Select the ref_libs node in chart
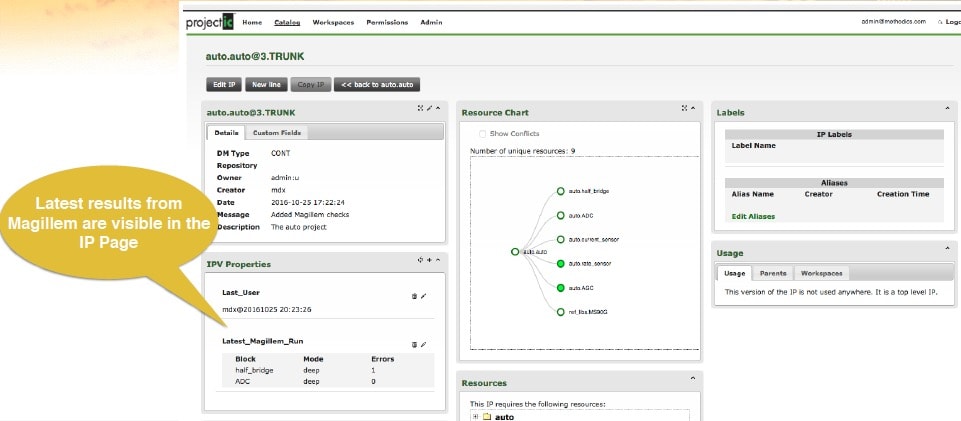 [560, 312]
